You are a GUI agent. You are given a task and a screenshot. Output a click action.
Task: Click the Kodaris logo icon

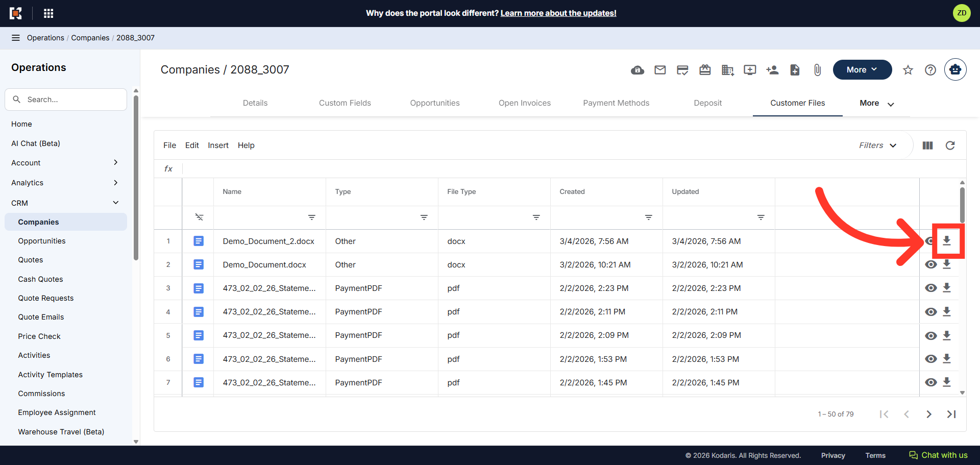16,13
